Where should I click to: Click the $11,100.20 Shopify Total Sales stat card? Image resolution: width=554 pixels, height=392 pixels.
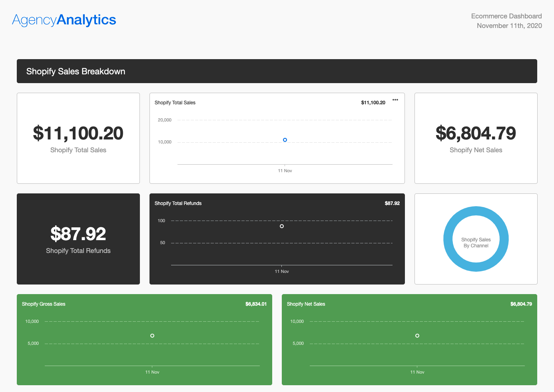(x=78, y=138)
